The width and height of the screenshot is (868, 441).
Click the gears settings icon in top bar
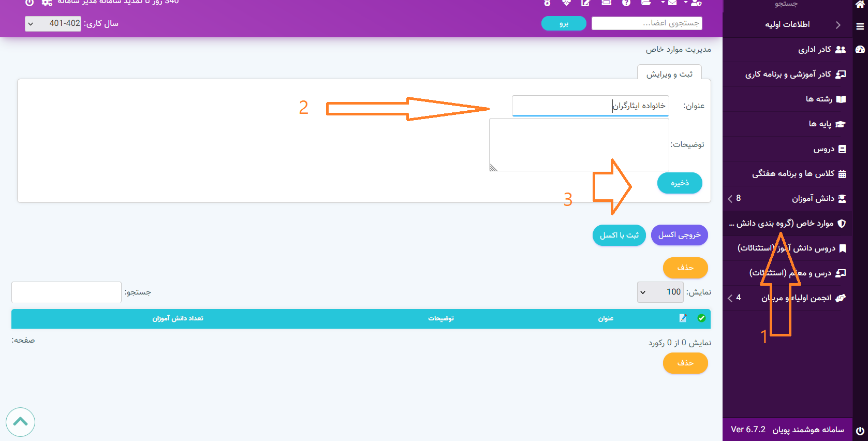pyautogui.click(x=47, y=3)
